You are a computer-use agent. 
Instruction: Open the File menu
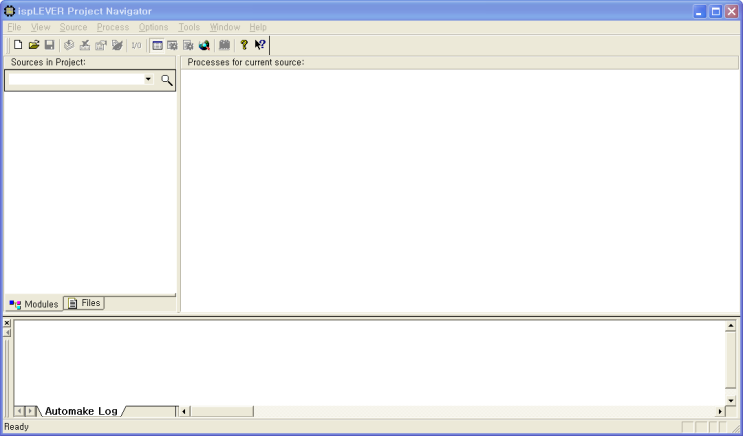click(x=15, y=27)
